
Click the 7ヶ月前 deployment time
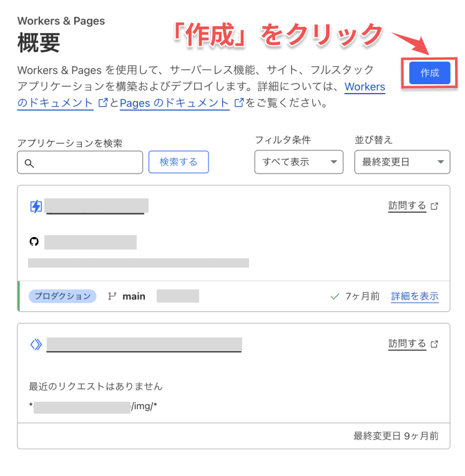pos(363,296)
